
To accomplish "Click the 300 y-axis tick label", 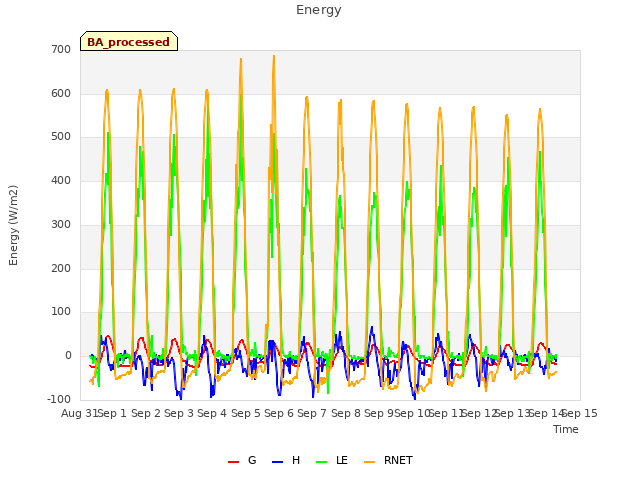I will [61, 224].
